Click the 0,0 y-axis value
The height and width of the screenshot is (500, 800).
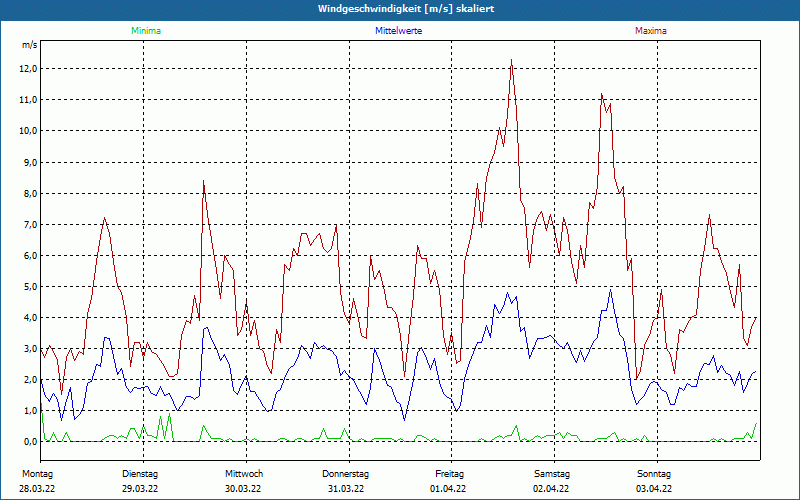point(30,442)
